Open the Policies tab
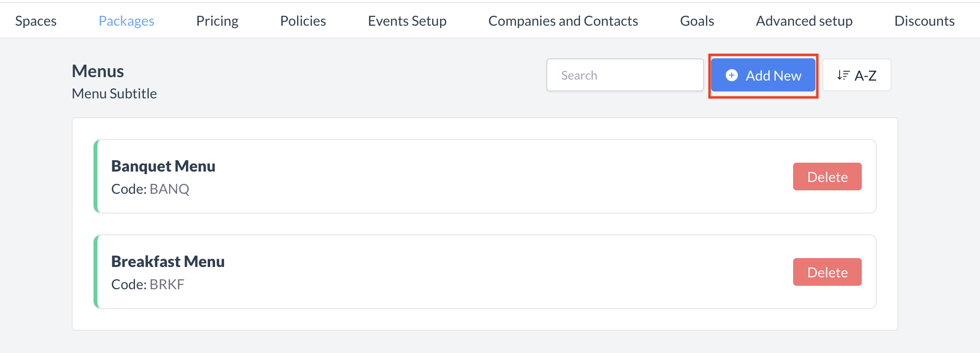Viewport: 980px width, 353px height. click(303, 21)
